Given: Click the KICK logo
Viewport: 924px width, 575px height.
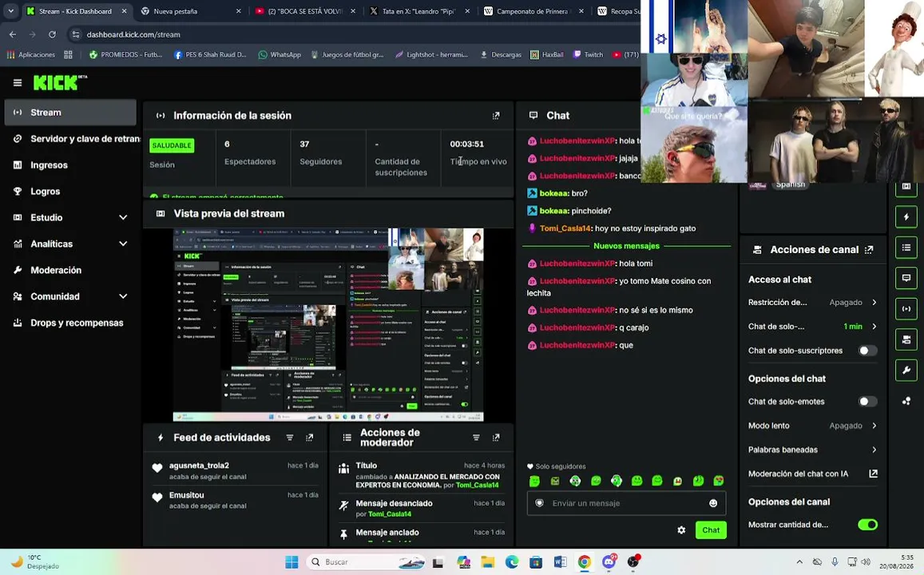Looking at the screenshot, I should pos(58,82).
